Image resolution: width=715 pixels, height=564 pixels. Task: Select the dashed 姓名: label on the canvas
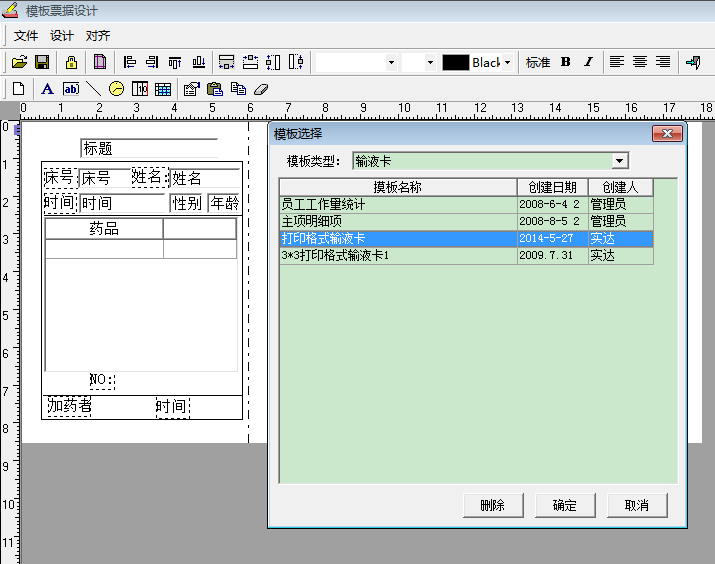point(150,177)
